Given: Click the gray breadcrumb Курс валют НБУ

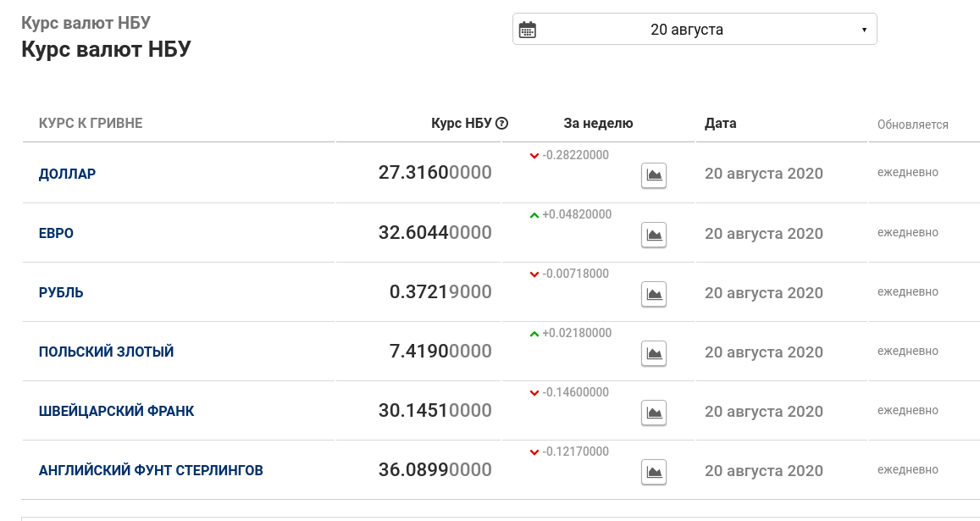Looking at the screenshot, I should pos(86,23).
